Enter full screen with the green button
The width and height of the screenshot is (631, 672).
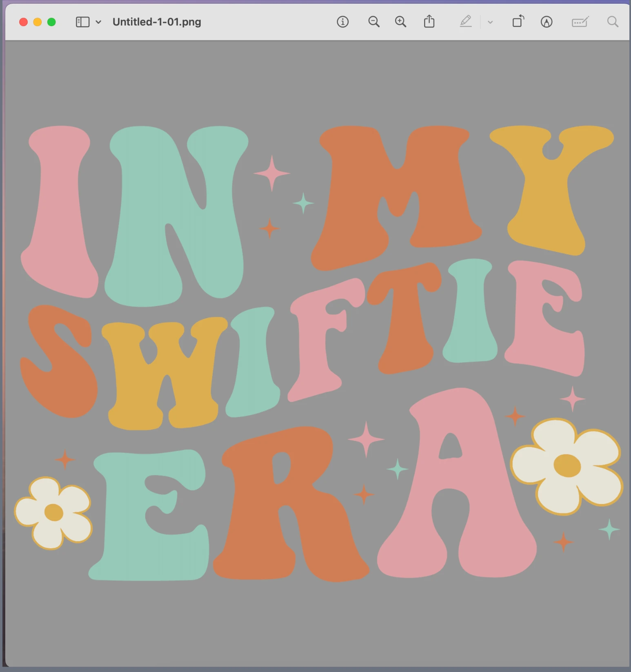click(x=51, y=22)
